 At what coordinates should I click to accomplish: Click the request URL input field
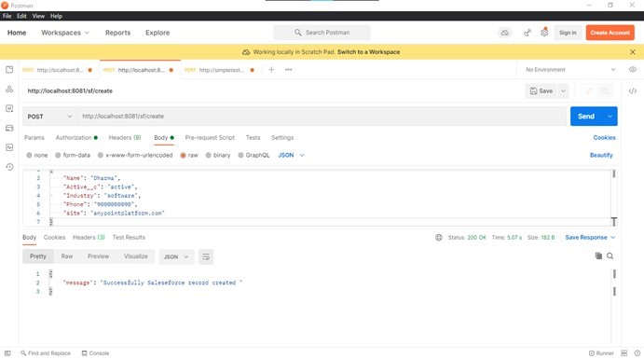pos(322,117)
